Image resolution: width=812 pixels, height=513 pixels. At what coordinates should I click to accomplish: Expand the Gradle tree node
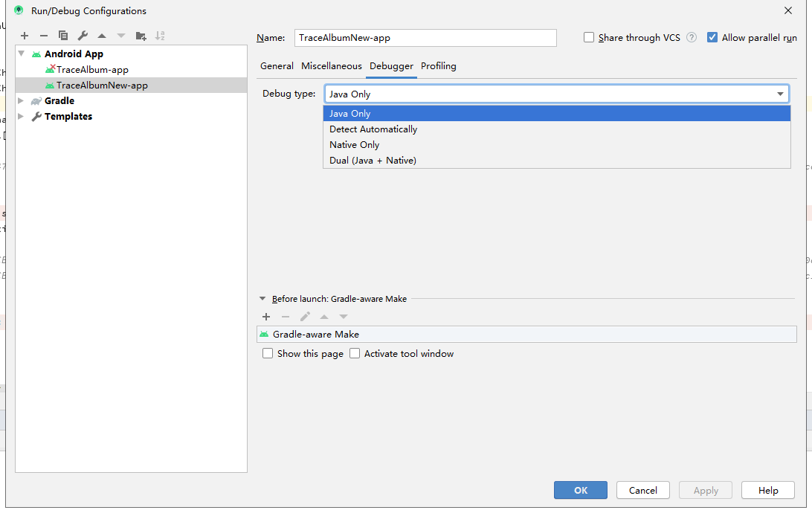point(20,100)
